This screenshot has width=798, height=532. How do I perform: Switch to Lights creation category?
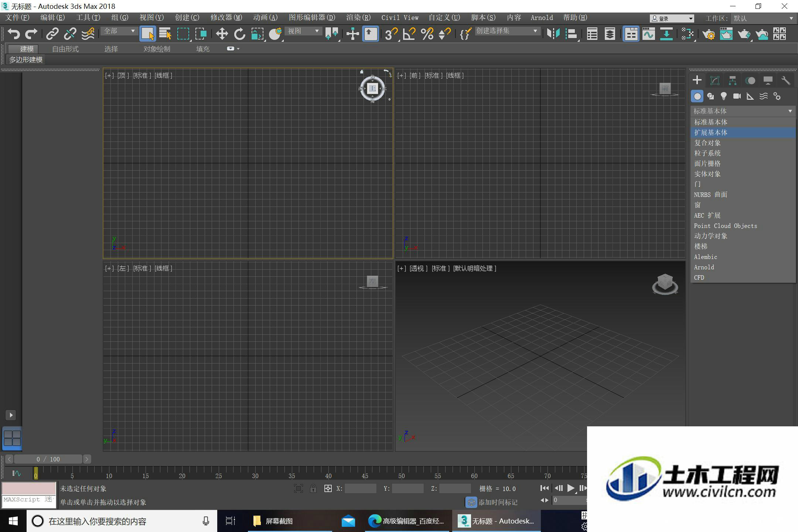tap(724, 96)
